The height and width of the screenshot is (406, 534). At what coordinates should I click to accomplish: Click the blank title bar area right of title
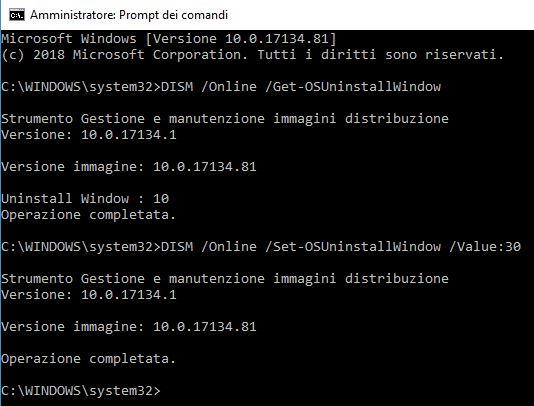coord(381,15)
